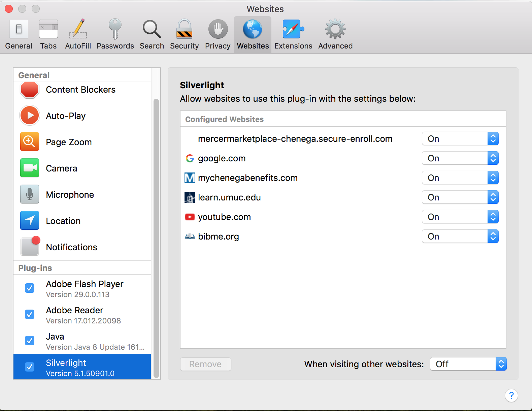Switch to the Extensions tab label

pyautogui.click(x=293, y=46)
